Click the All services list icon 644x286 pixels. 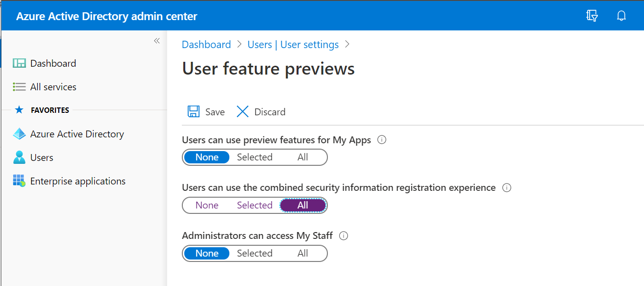pos(19,87)
